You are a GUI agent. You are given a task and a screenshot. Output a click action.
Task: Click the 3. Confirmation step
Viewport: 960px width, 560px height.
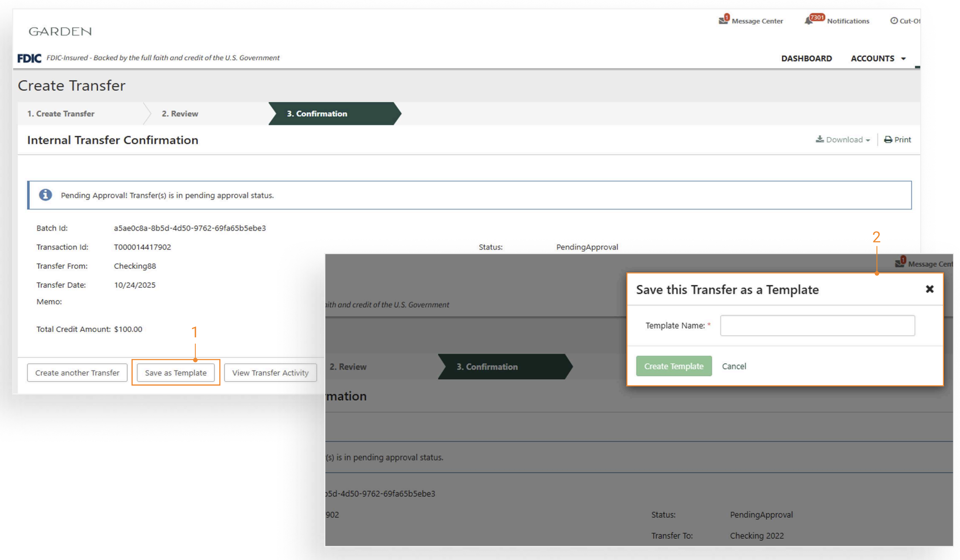pyautogui.click(x=317, y=114)
